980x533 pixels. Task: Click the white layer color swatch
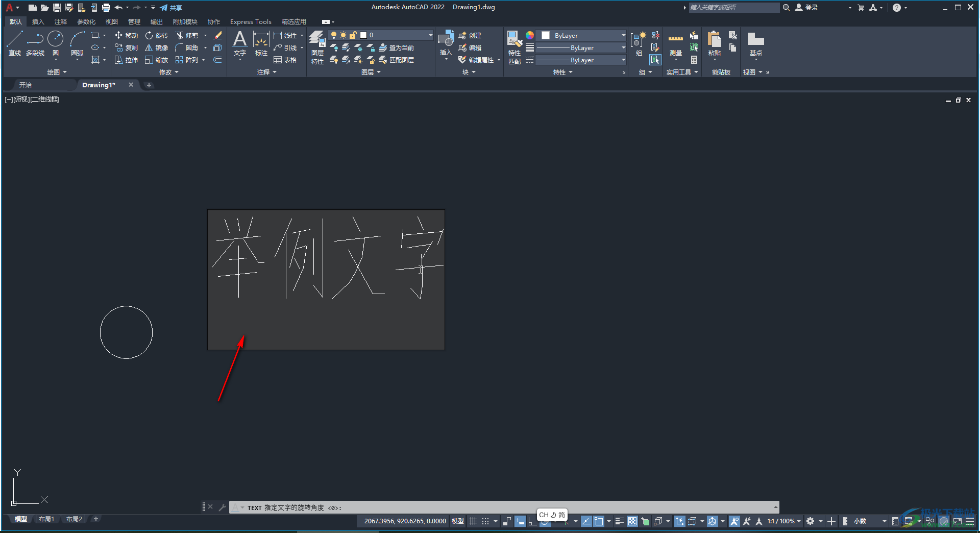(363, 35)
